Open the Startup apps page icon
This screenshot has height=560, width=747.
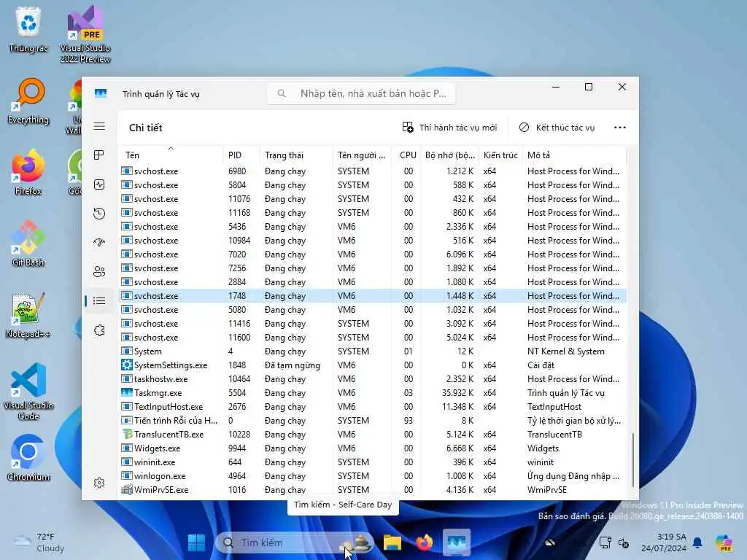point(99,242)
